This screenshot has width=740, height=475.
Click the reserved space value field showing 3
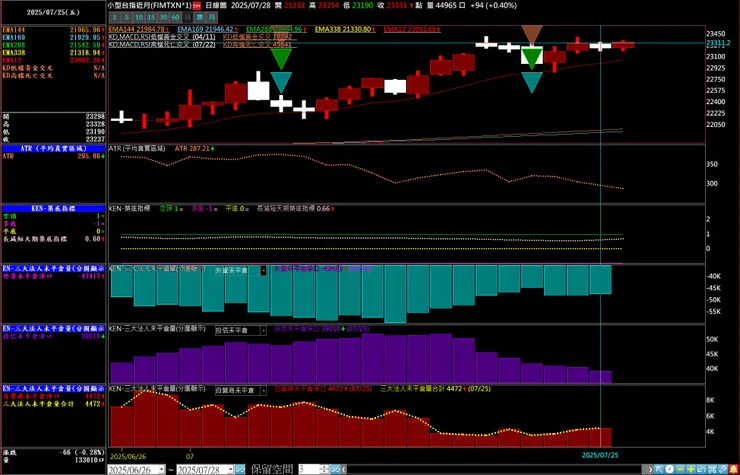pos(310,469)
